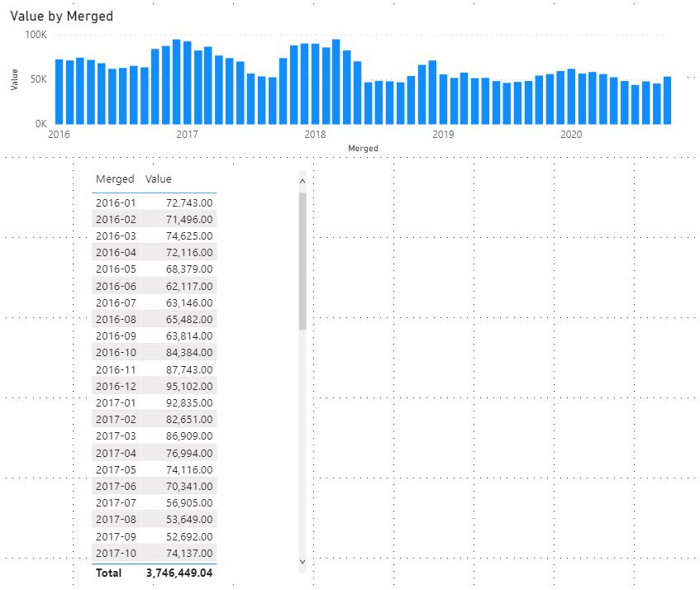Select the 2016-10 table row
The height and width of the screenshot is (590, 700).
[x=154, y=353]
